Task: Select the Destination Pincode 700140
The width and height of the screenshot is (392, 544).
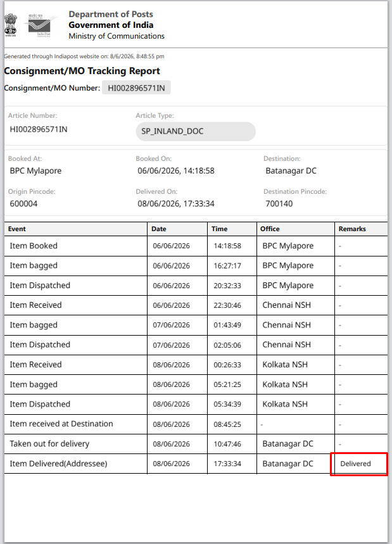Action: tap(279, 204)
